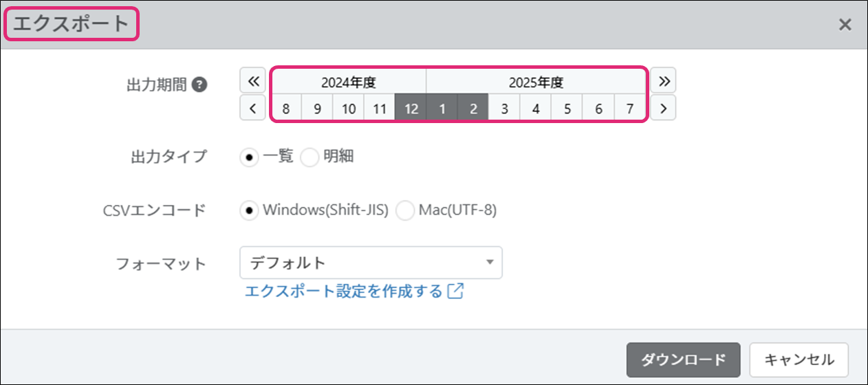Go to next month with single-right arrow
Viewport: 868px width, 385px height.
(664, 108)
